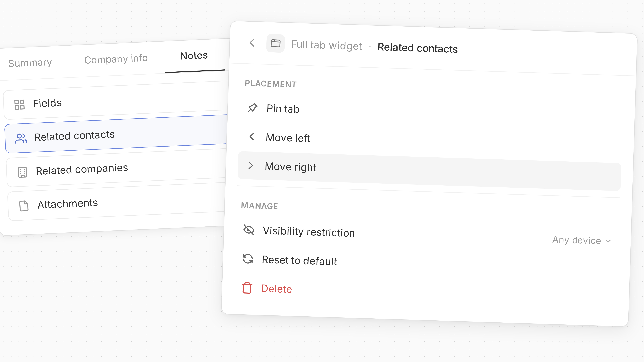Click the Related companies building icon
This screenshot has height=362, width=644.
tap(23, 172)
